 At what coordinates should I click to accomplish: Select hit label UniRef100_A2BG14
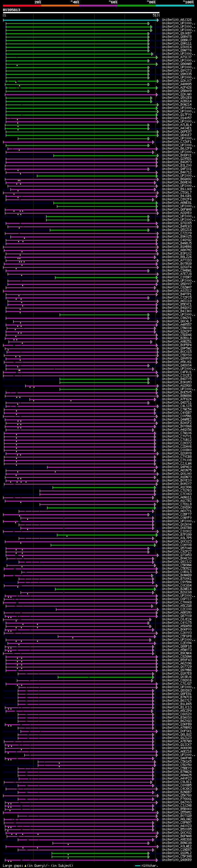click(177, 101)
